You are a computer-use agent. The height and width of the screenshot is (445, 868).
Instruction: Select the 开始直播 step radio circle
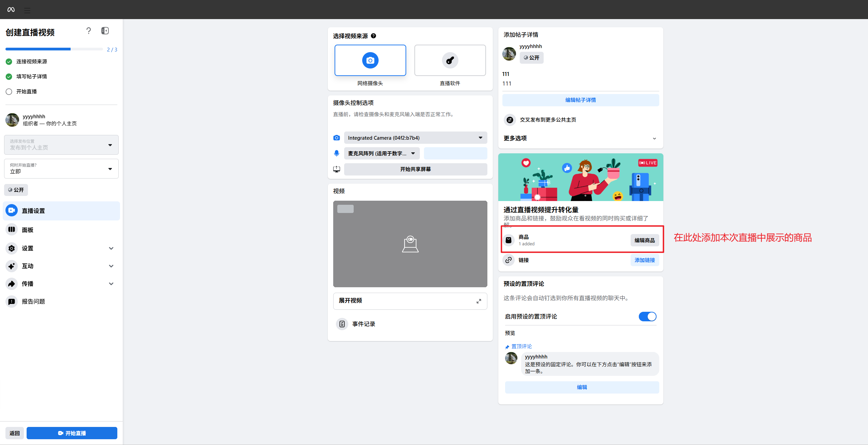point(9,92)
